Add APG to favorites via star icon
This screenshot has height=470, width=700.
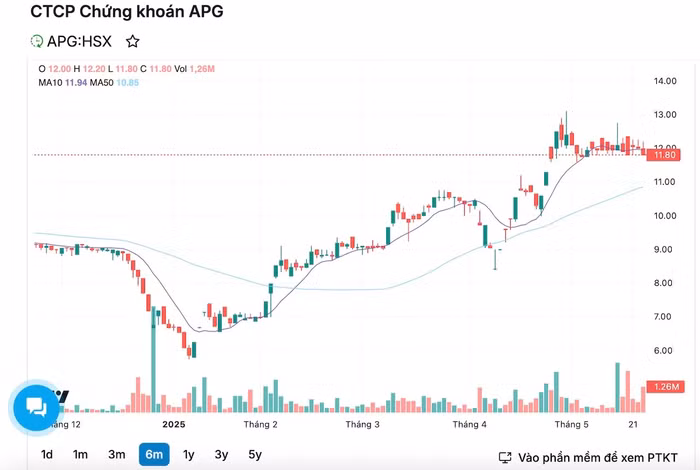tap(132, 42)
